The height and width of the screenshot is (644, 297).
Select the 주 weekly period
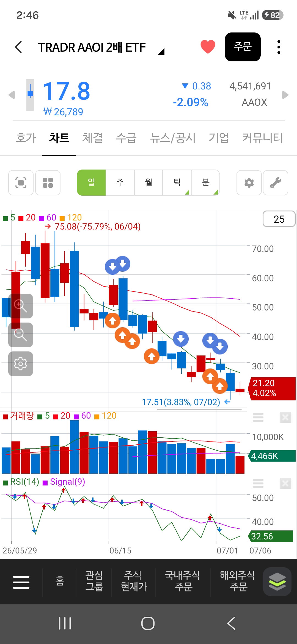point(120,182)
